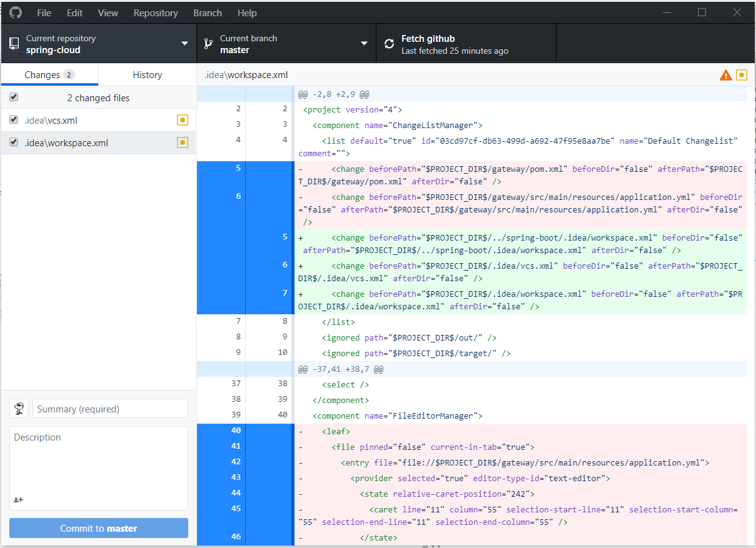Select .idea\vcs.xml in changed files list
The width and height of the screenshot is (756, 548).
pyautogui.click(x=99, y=120)
